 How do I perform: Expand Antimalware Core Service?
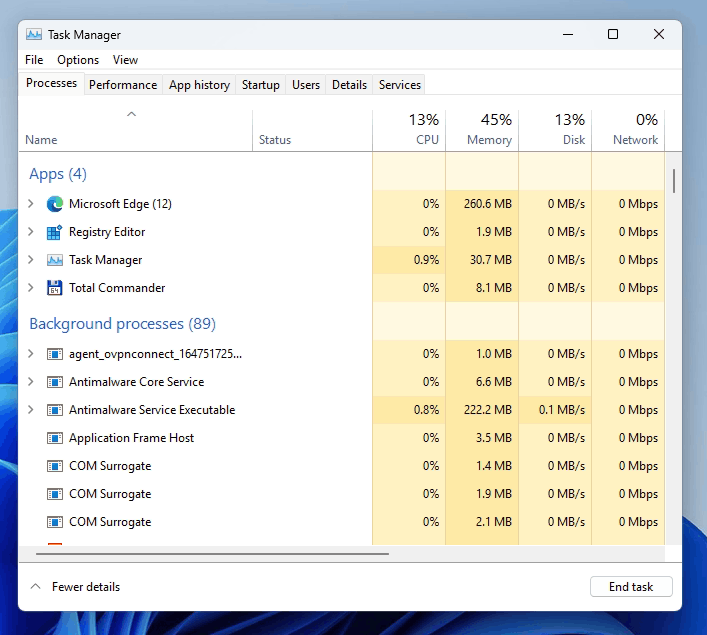click(x=30, y=382)
